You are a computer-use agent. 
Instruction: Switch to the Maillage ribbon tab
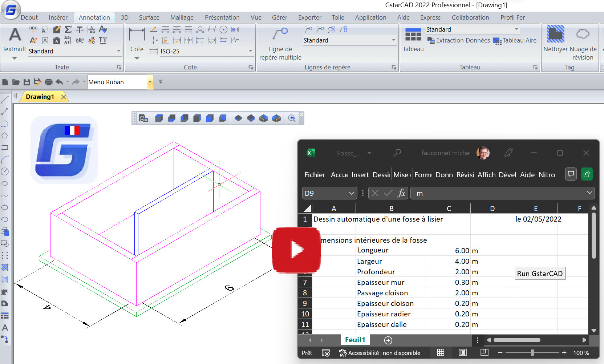tap(182, 17)
